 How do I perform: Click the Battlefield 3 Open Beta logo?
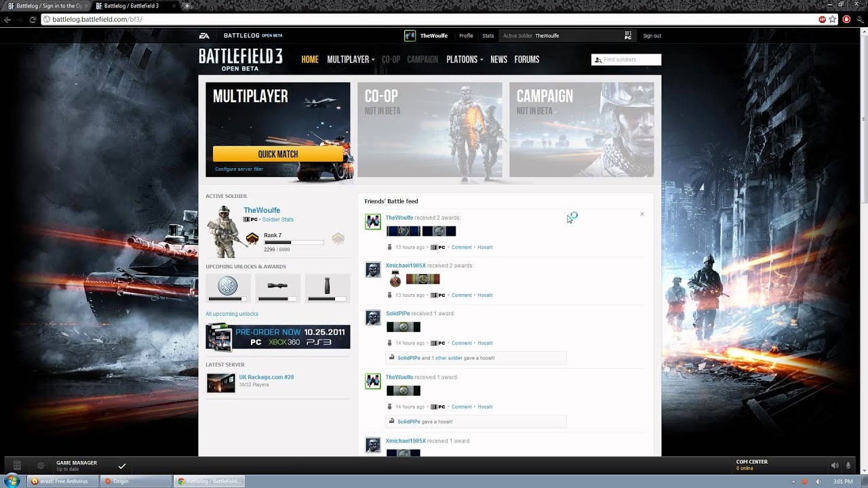point(240,60)
